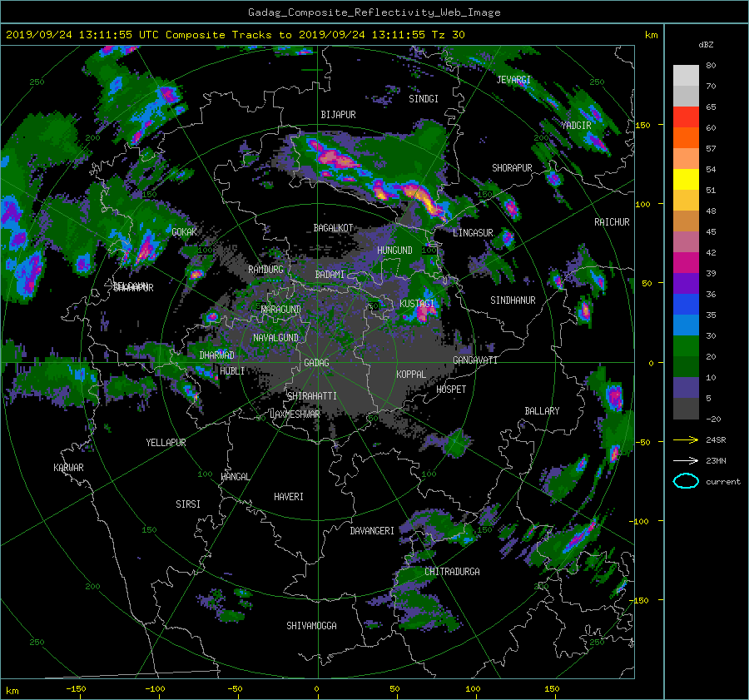Screen dimensions: 749x700
Task: Click the GADAG radar center label
Action: 317,363
